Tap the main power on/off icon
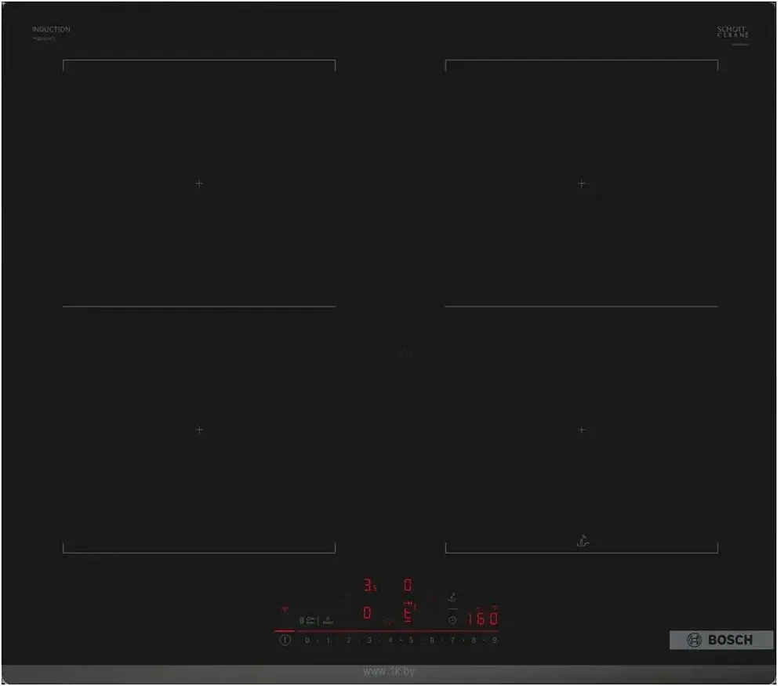 click(285, 641)
